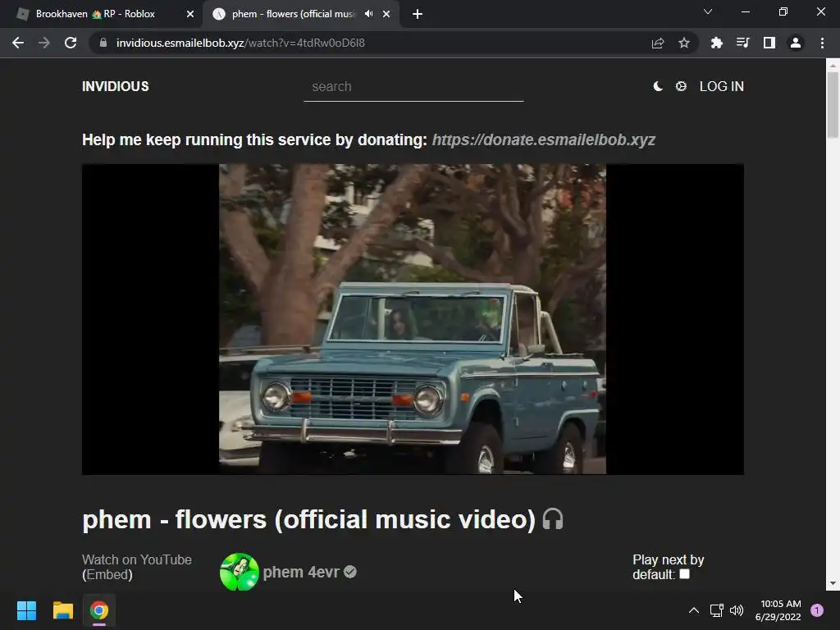This screenshot has width=840, height=630.
Task: Open Invidious preferences gear icon
Action: click(681, 86)
